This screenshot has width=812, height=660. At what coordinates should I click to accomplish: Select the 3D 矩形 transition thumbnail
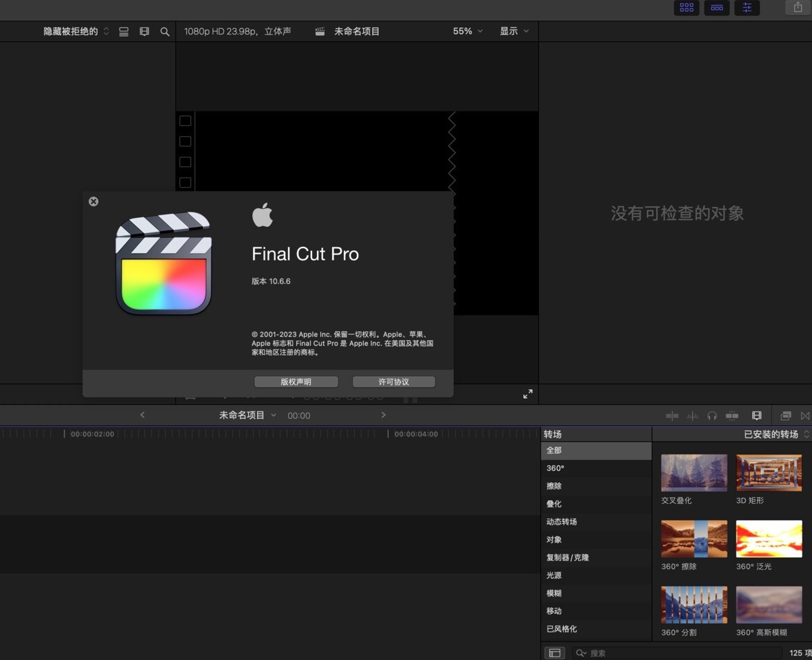point(769,473)
